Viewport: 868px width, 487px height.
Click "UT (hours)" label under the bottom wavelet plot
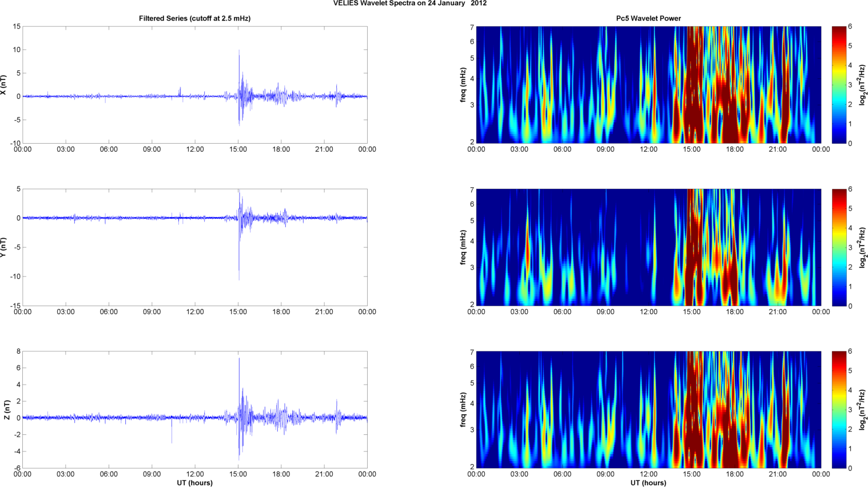point(648,482)
